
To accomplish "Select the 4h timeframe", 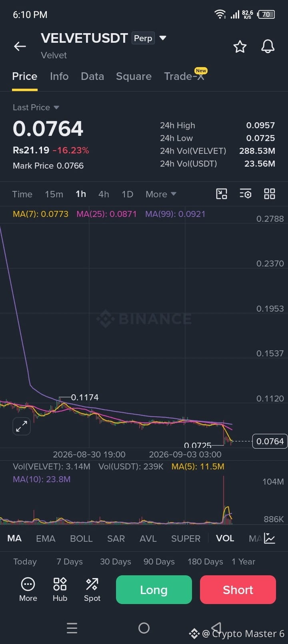I will pos(104,194).
